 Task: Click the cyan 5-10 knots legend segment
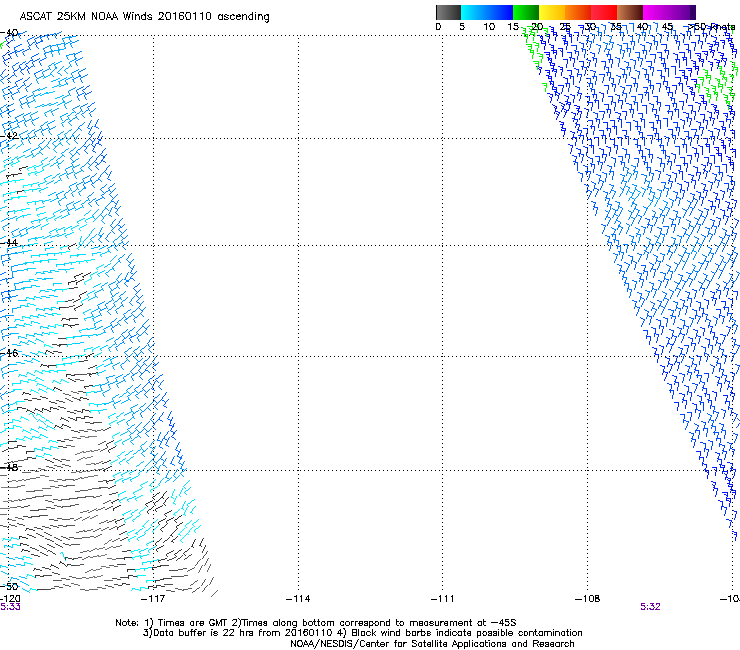(x=474, y=12)
